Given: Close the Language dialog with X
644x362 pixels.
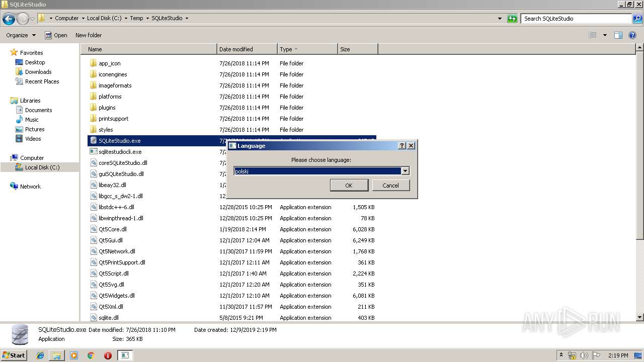Looking at the screenshot, I should 411,145.
